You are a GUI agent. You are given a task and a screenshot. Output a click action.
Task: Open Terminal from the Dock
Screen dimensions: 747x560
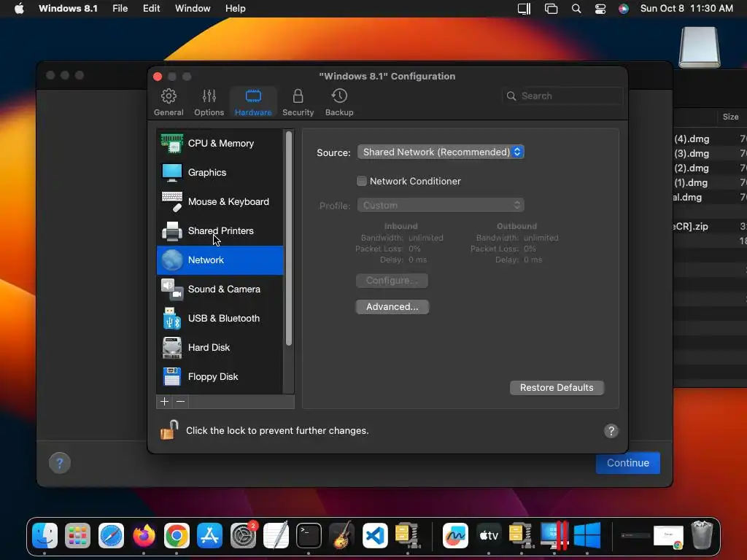pyautogui.click(x=309, y=536)
